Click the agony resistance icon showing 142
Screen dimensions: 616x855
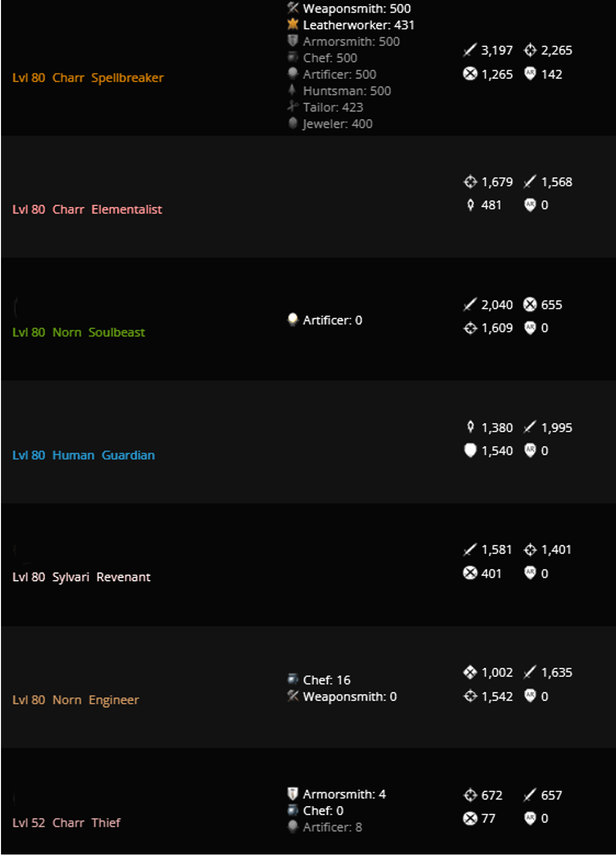pyautogui.click(x=530, y=74)
